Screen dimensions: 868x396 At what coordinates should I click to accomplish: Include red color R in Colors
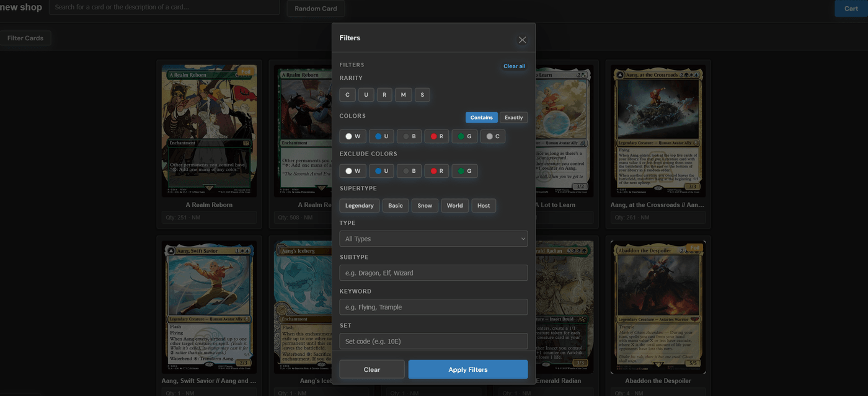(436, 136)
